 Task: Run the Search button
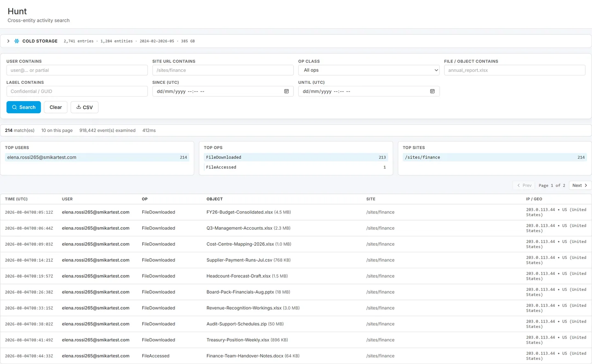coord(23,107)
